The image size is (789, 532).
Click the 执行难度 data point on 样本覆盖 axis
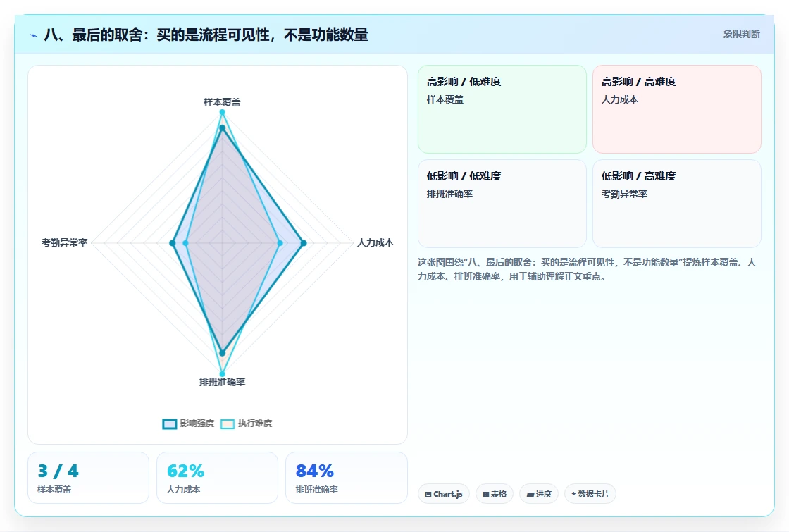pyautogui.click(x=222, y=112)
